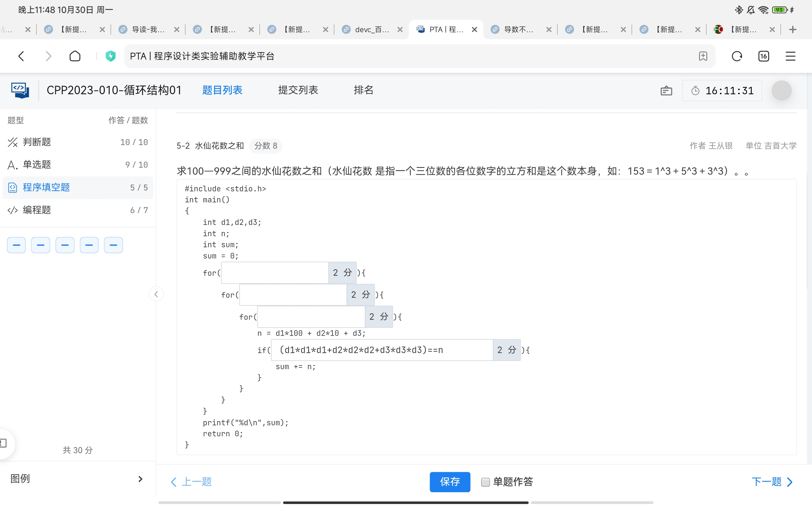812x508 pixels.
Task: Open the briefcase icon beside the timer
Action: click(x=666, y=91)
